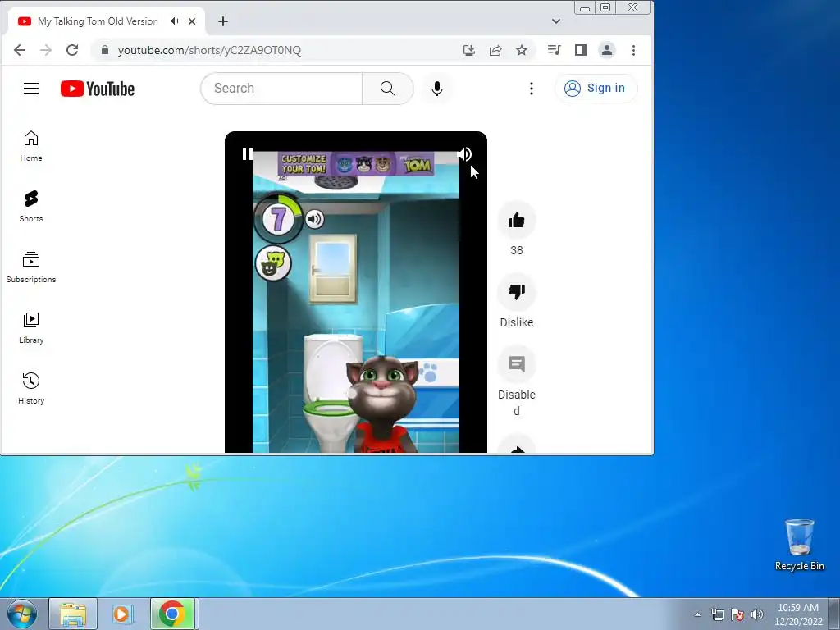Open Action Center flag in tray
Viewport: 840px width, 630px height.
pyautogui.click(x=737, y=614)
